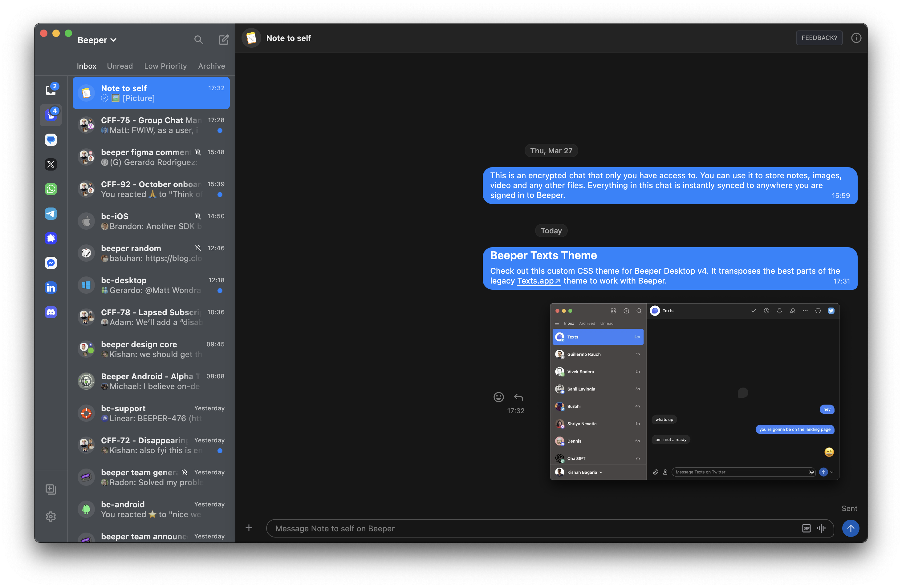Open the Telegram network icon
This screenshot has height=588, width=902.
(x=51, y=214)
